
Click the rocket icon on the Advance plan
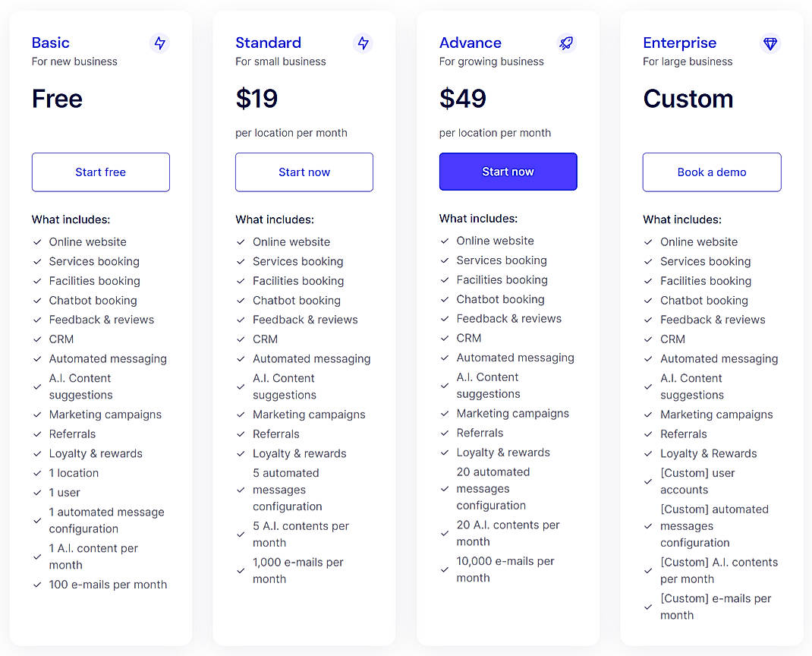pyautogui.click(x=566, y=44)
